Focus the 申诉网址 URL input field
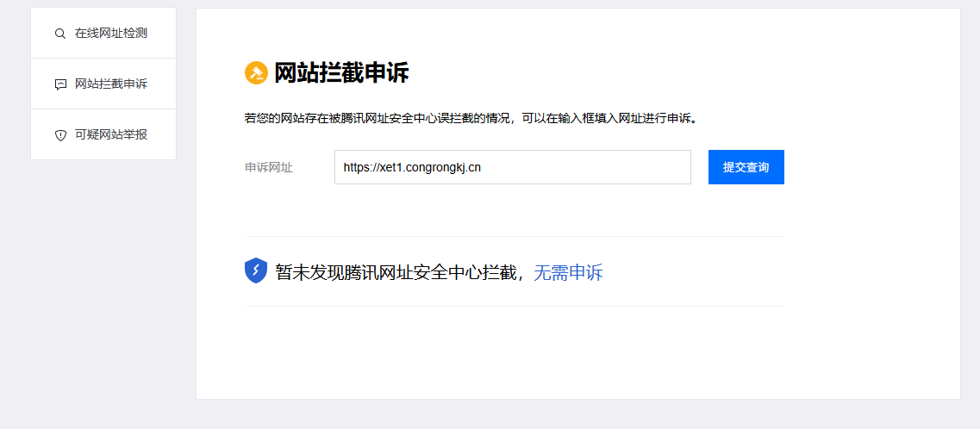980x429 pixels. [513, 167]
